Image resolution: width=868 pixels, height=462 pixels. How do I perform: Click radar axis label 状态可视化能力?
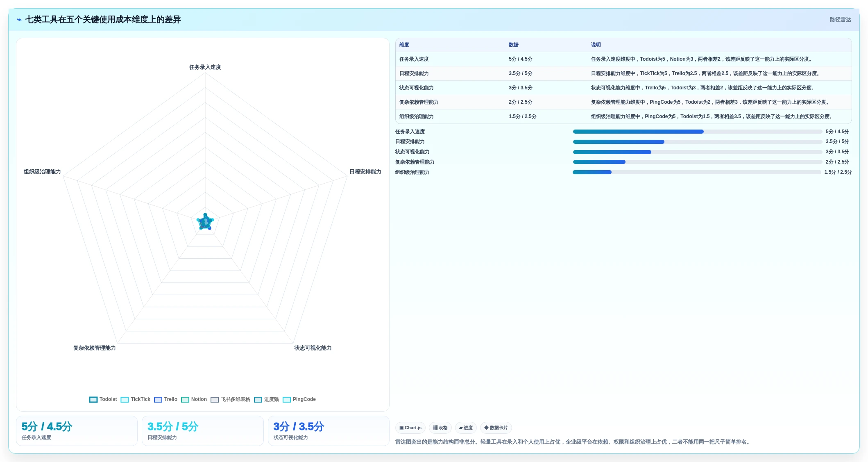point(313,348)
